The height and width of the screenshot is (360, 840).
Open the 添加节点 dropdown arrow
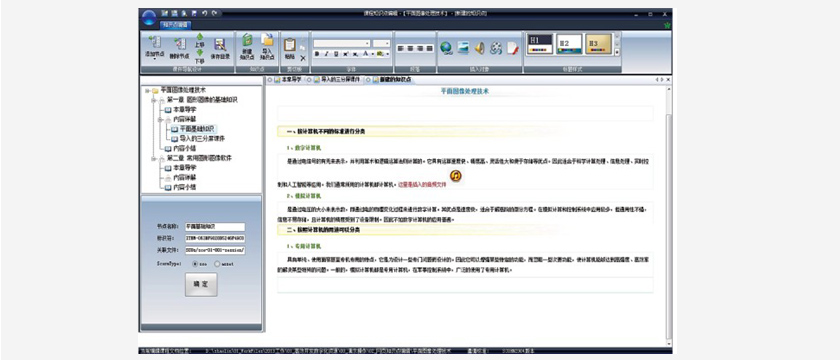click(154, 59)
